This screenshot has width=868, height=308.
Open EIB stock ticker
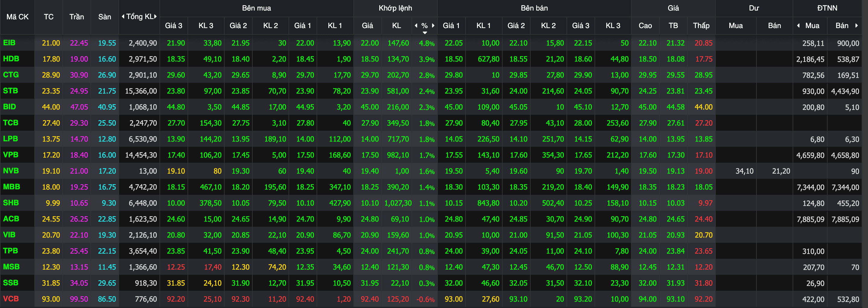pyautogui.click(x=9, y=43)
